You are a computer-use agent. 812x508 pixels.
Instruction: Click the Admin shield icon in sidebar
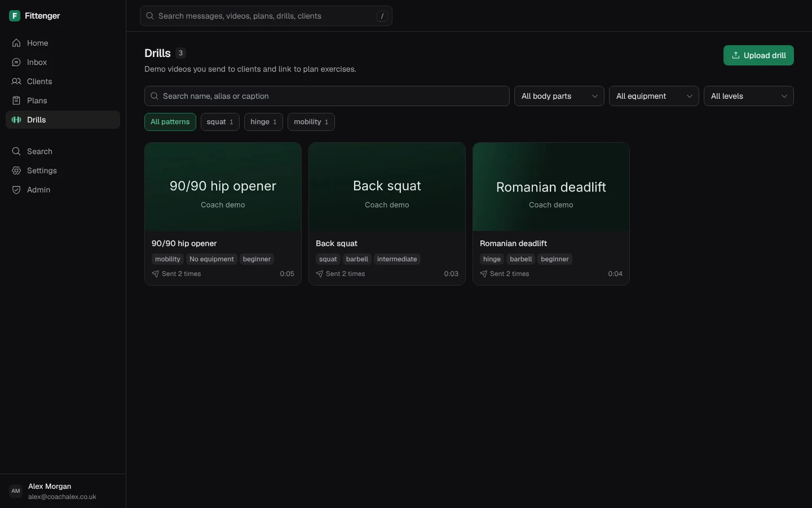point(16,190)
